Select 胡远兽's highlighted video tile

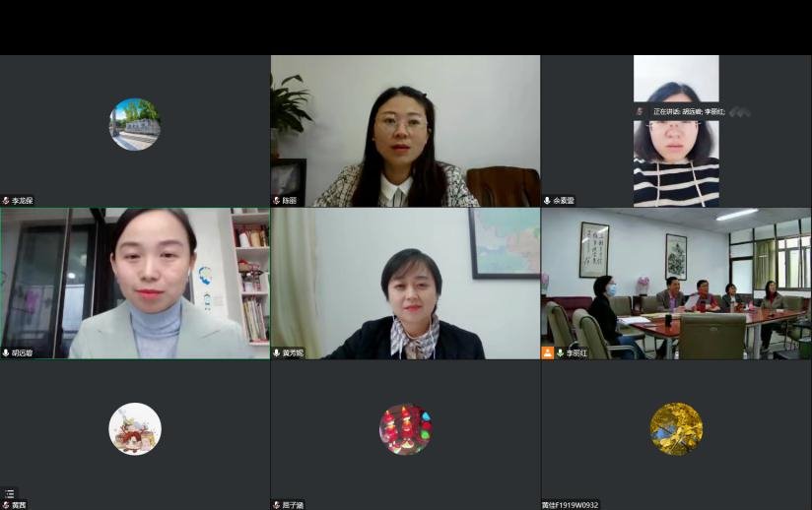click(135, 284)
